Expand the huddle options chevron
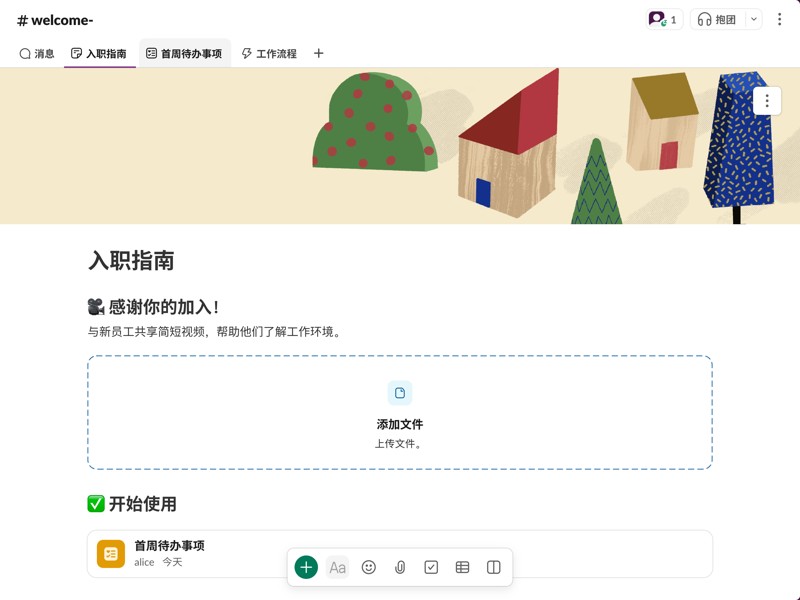Viewport: 800px width, 600px height. tap(753, 19)
